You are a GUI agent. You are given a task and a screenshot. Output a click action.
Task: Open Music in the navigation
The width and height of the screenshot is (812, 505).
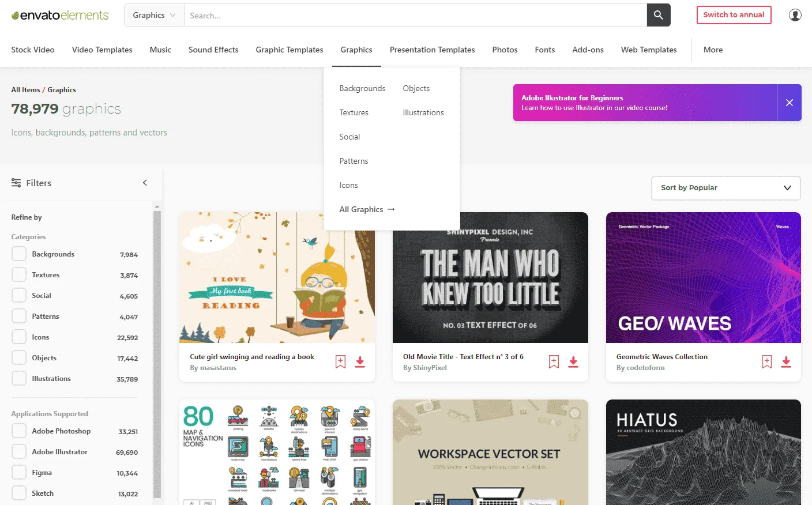coord(160,50)
